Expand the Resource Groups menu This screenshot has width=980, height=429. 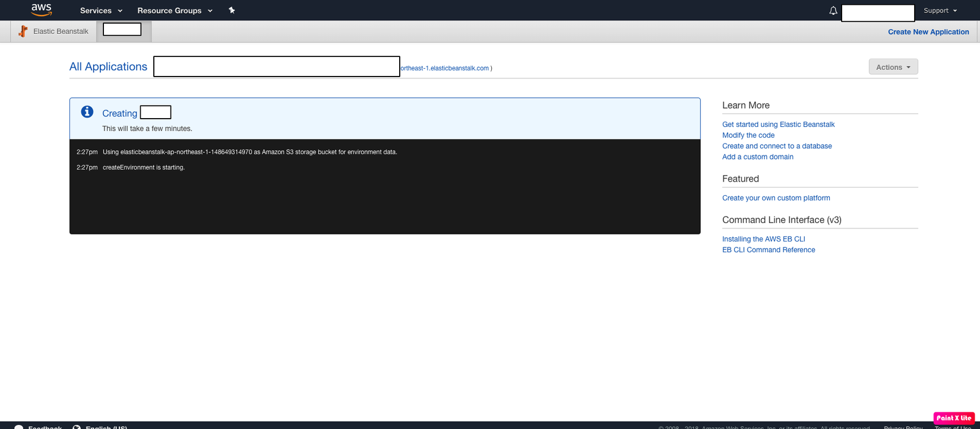[x=175, y=11]
